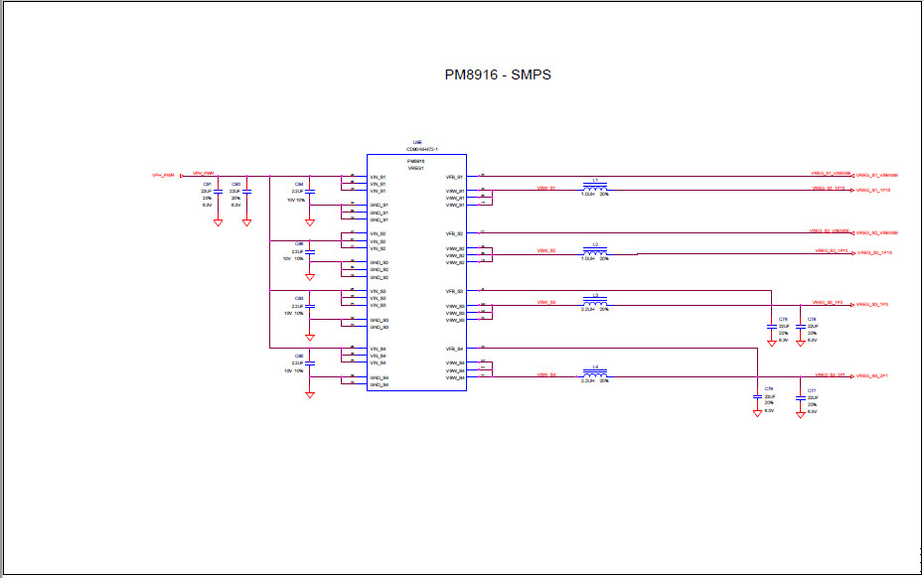Click the VSW_S4 wire label
924x578 pixels.
544,375
